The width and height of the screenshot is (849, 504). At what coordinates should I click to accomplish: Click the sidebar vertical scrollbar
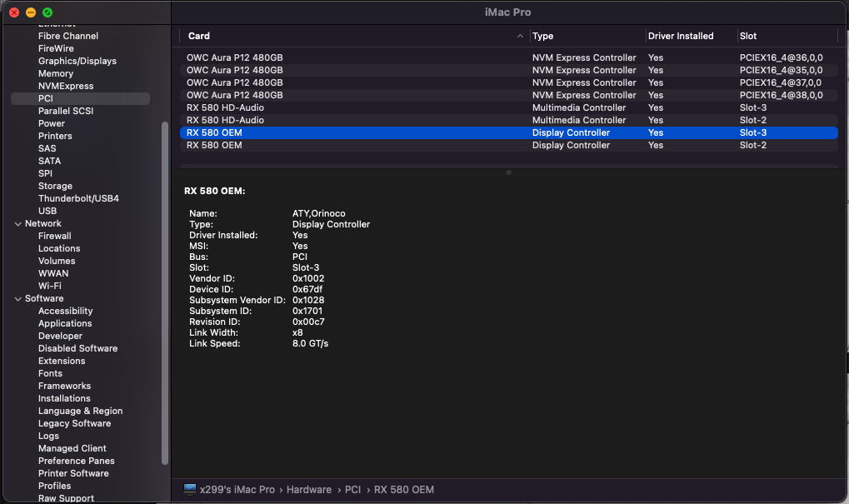point(165,293)
